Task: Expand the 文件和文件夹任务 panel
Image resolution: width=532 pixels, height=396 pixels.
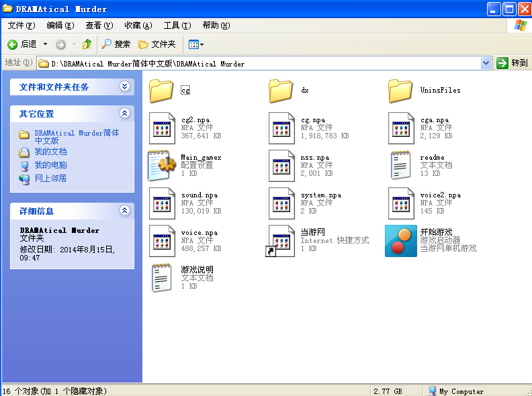Action: pos(124,87)
